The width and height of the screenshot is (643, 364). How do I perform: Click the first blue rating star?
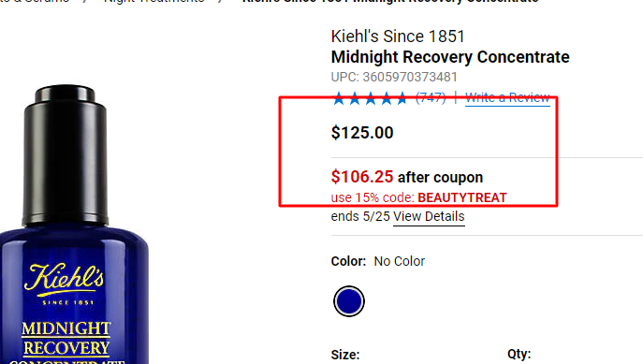click(339, 98)
